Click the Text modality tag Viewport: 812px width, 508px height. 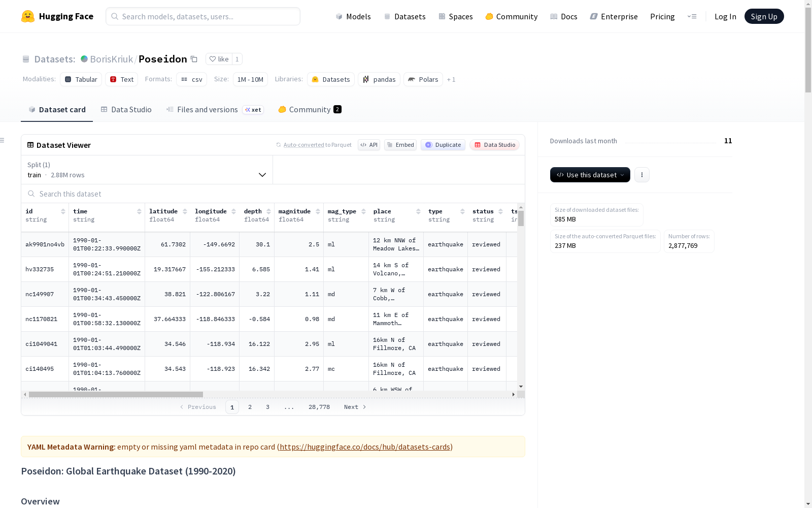coord(122,79)
